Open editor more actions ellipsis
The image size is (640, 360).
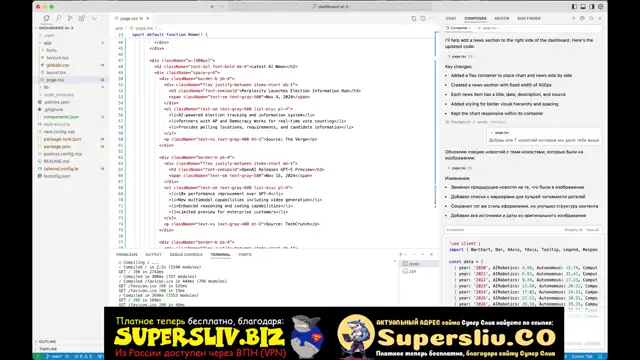click(431, 18)
